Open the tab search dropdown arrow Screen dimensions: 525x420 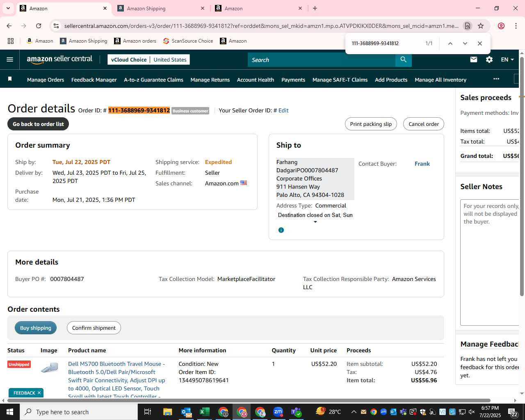(8, 8)
